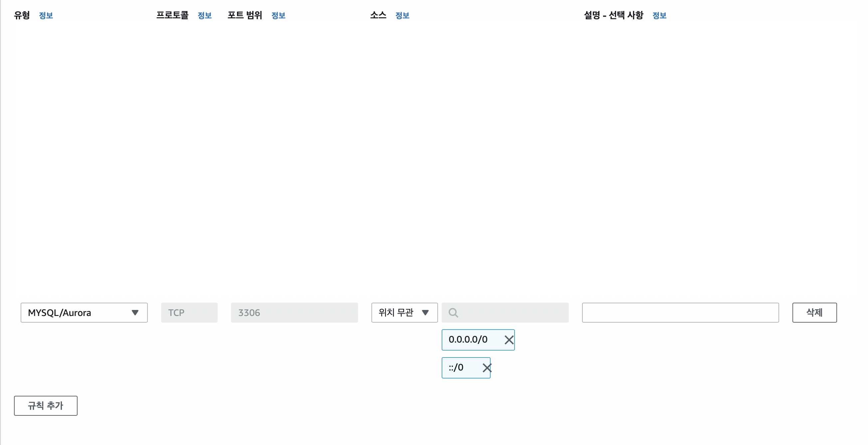Open the 정보 link next to 포트 범위
The height and width of the screenshot is (445, 868).
click(x=278, y=16)
